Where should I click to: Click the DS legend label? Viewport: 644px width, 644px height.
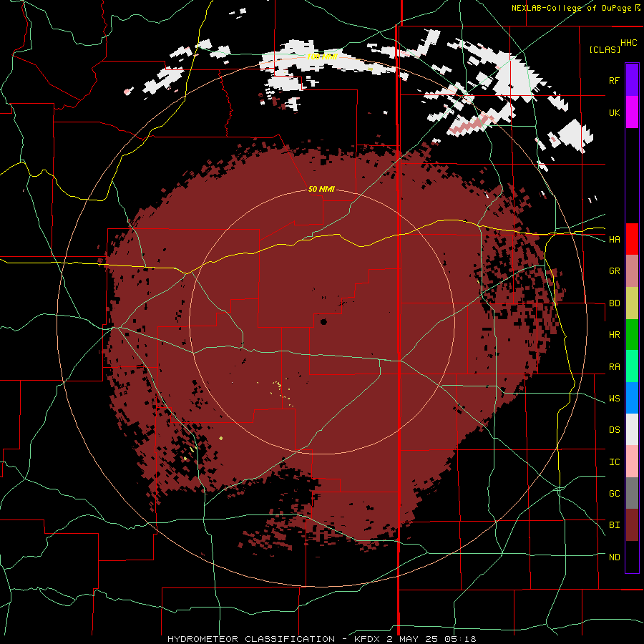[614, 429]
